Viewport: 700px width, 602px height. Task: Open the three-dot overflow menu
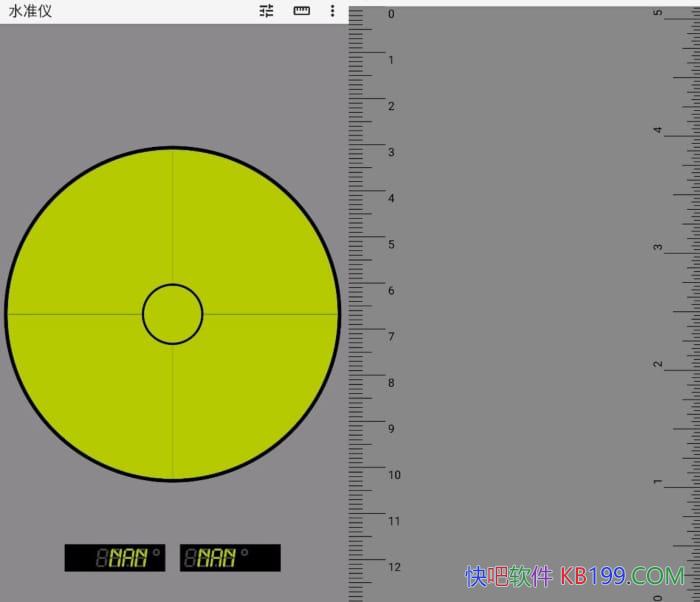333,11
